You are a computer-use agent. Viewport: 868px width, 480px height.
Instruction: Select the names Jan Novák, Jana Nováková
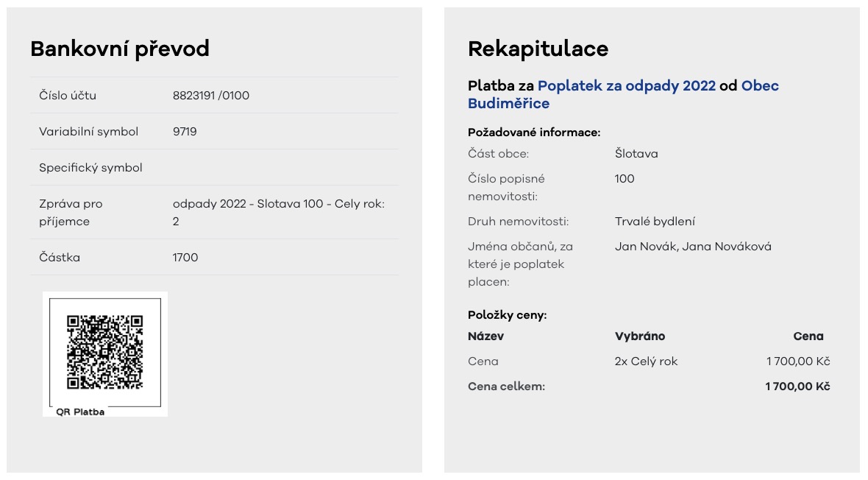[x=693, y=247]
